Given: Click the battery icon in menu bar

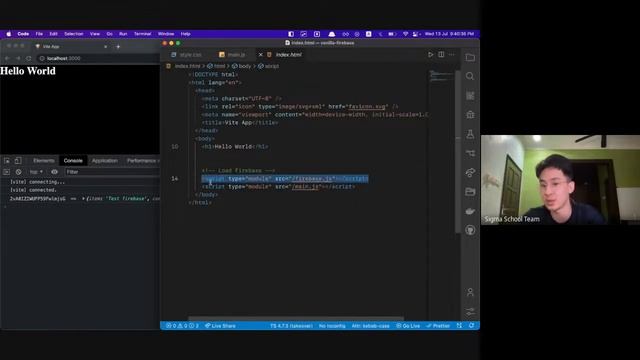Looking at the screenshot, I should pyautogui.click(x=392, y=34).
